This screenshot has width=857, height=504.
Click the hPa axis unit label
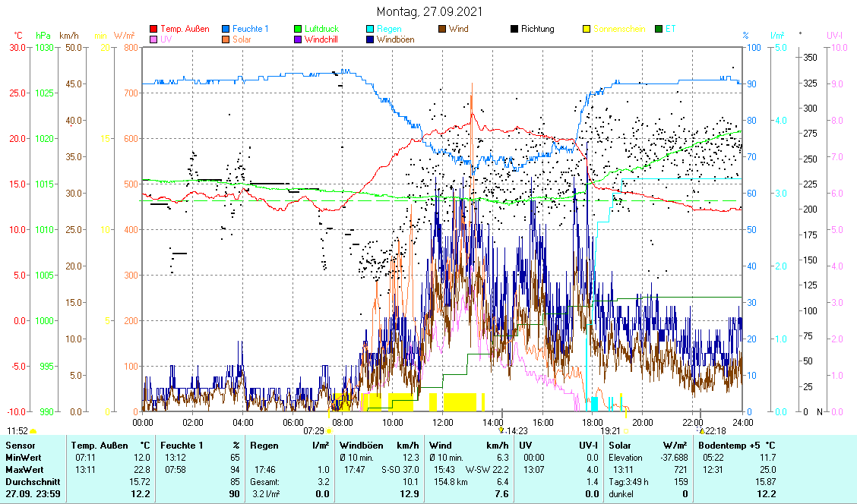click(x=43, y=36)
